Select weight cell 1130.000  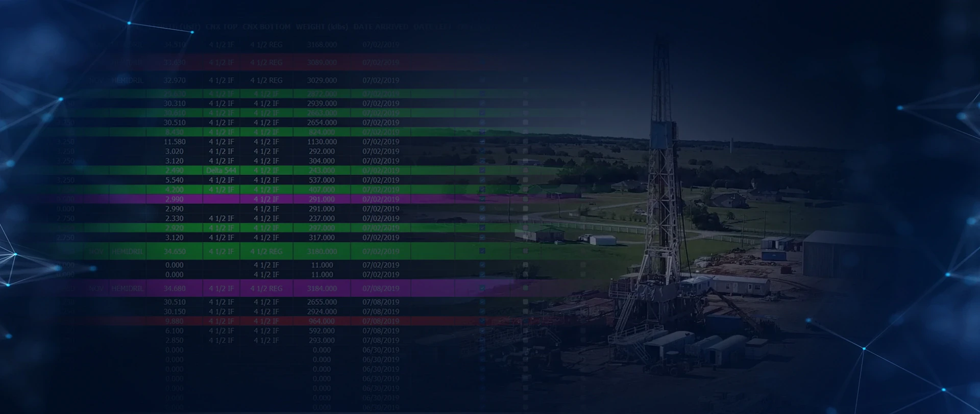click(x=322, y=142)
